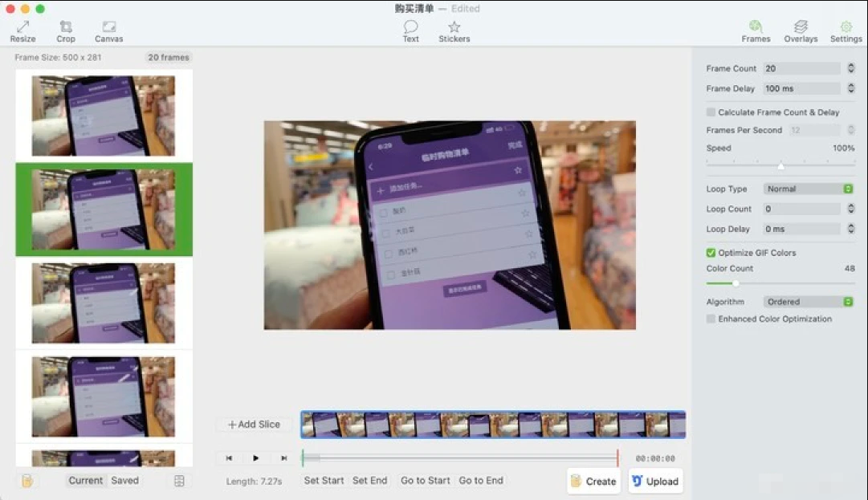Open the Canvas tool

tap(109, 31)
